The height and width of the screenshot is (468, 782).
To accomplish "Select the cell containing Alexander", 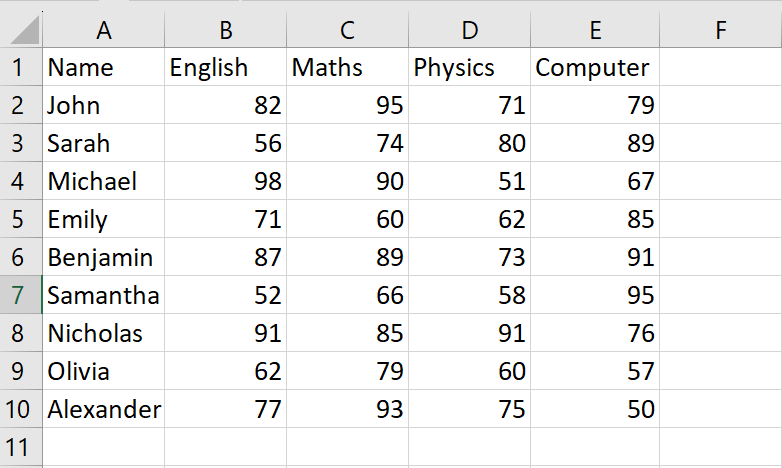I will click(x=104, y=409).
